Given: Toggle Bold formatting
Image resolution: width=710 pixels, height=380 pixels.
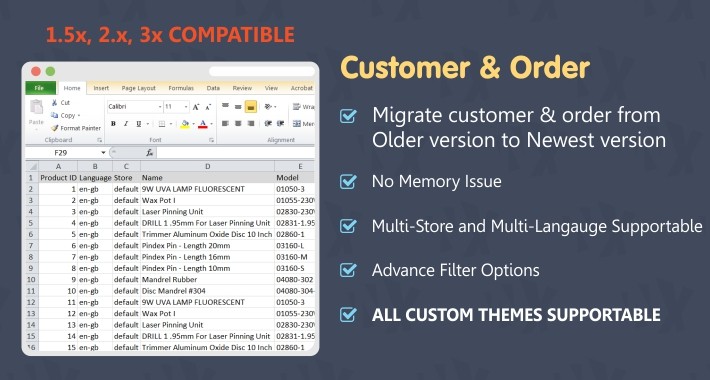Looking at the screenshot, I should pos(113,124).
